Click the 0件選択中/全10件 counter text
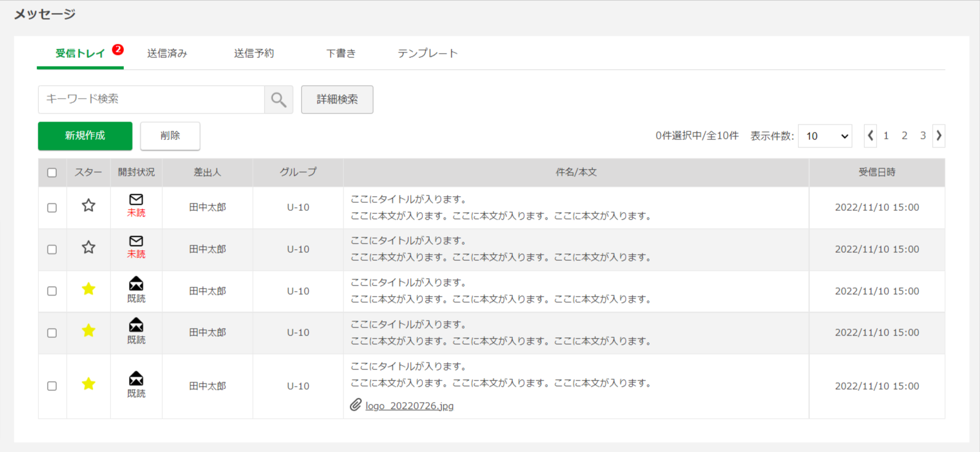 [x=697, y=136]
